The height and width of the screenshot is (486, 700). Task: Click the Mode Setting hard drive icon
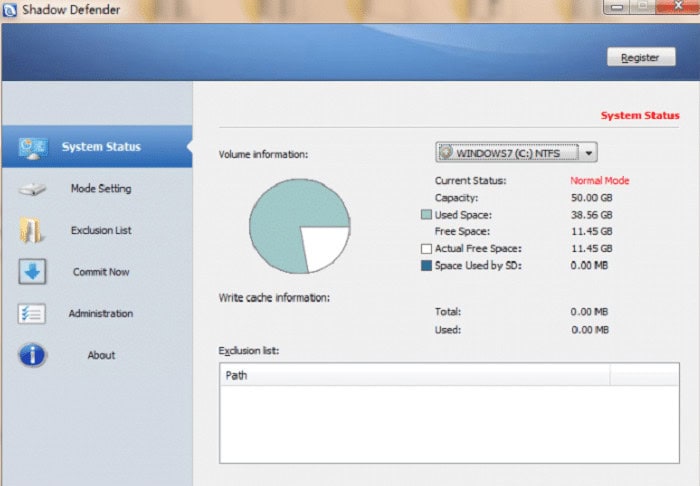click(x=32, y=189)
